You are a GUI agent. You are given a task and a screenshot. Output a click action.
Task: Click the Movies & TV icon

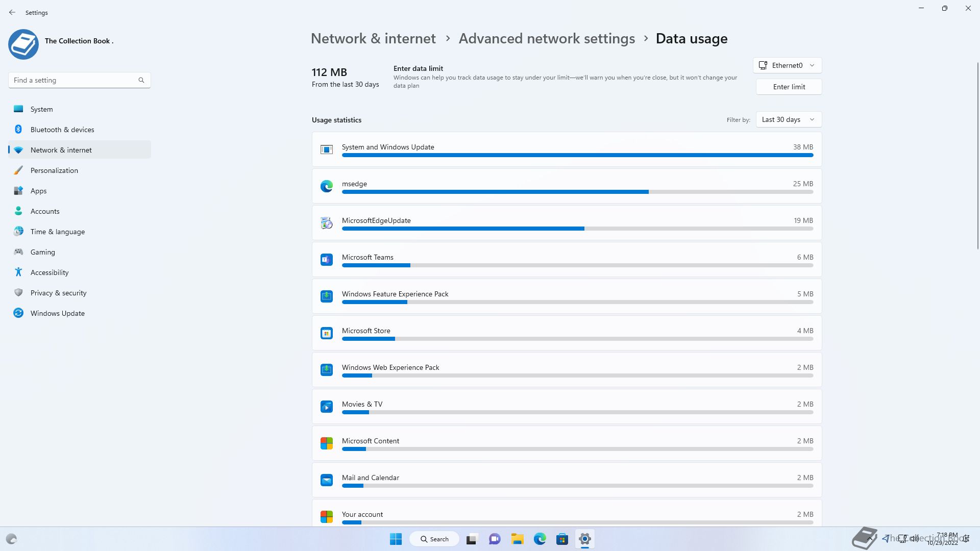[x=327, y=407]
